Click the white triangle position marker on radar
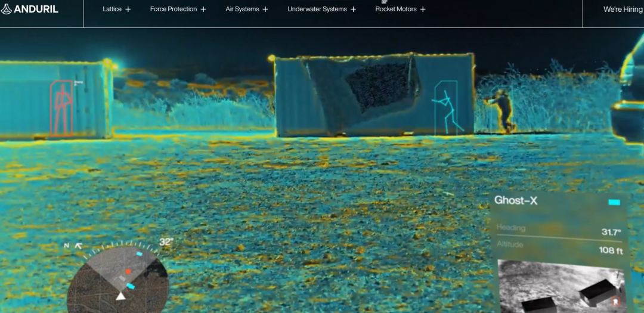644x313 pixels. [x=120, y=296]
